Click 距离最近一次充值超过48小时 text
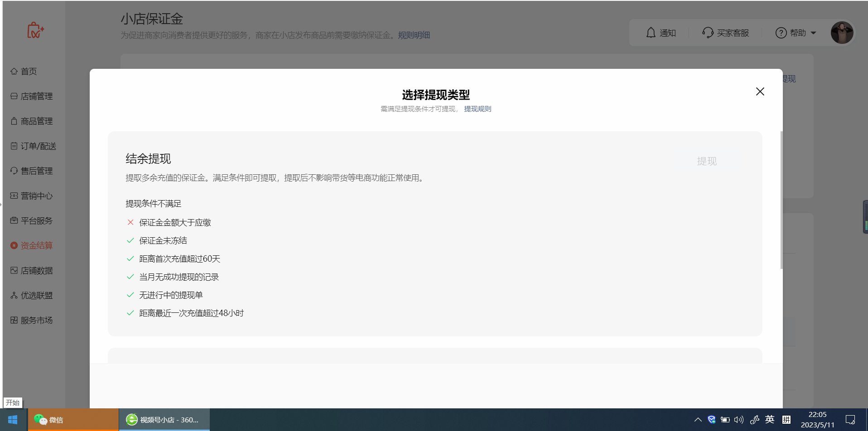This screenshot has width=868, height=431. point(191,313)
